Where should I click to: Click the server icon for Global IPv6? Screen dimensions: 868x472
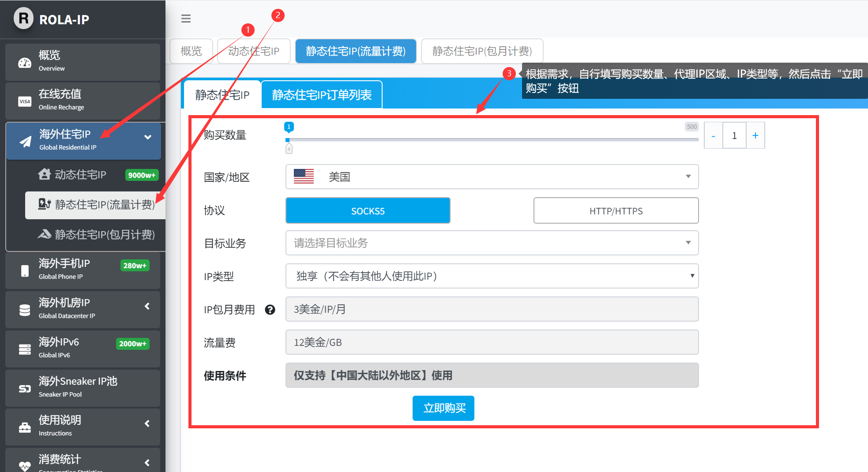tap(25, 349)
